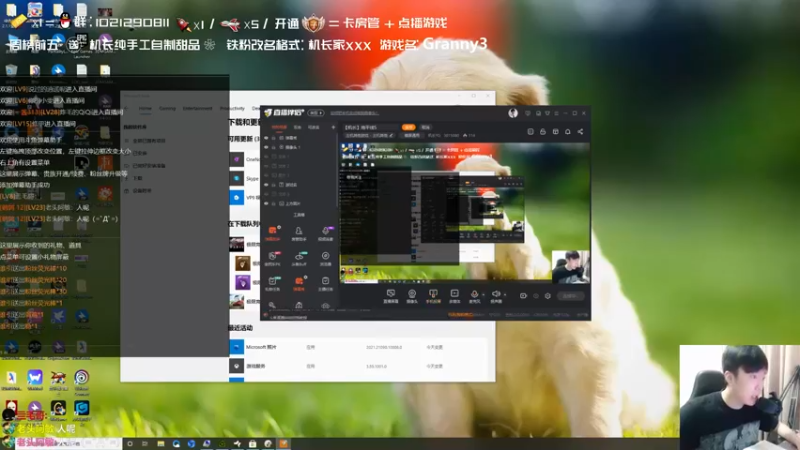Open the Home tab in Store window
Screen dimensions: 800x450
145,108
